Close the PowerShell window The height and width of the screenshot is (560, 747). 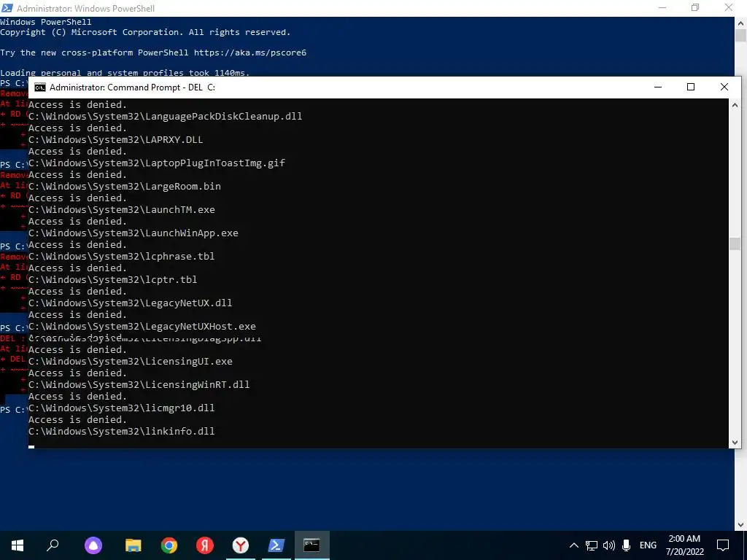(x=729, y=8)
